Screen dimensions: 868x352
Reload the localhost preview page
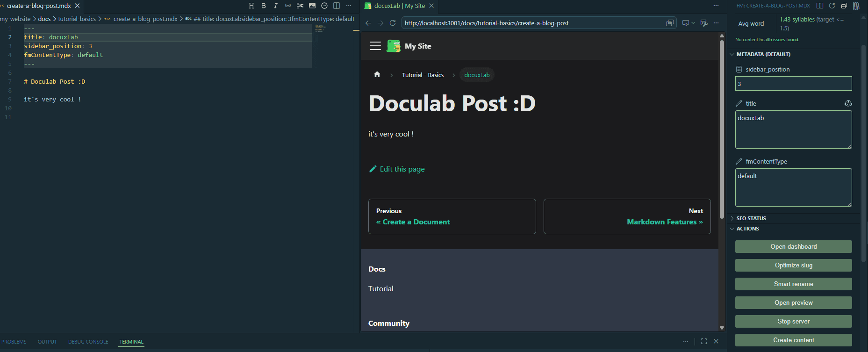coord(393,23)
